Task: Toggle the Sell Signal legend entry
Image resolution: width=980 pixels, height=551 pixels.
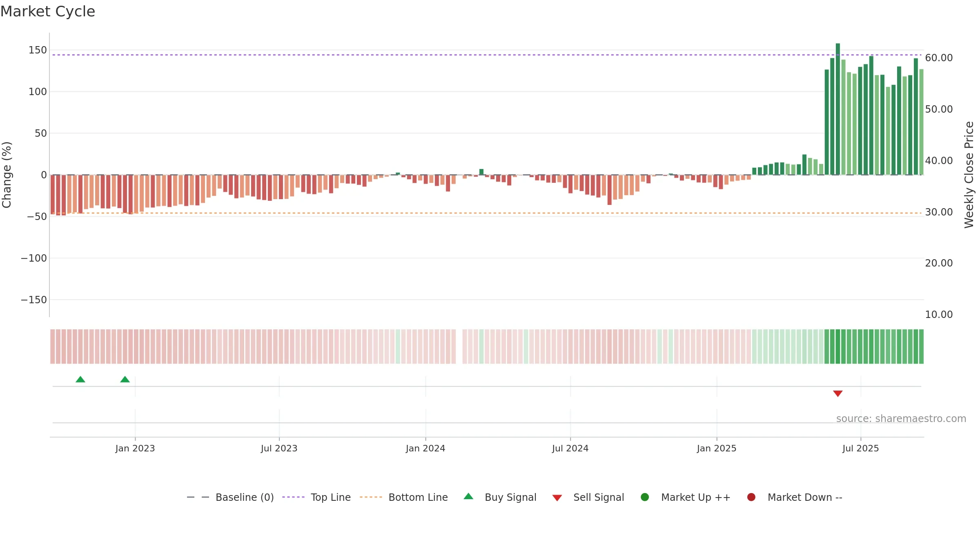Action: pyautogui.click(x=588, y=497)
